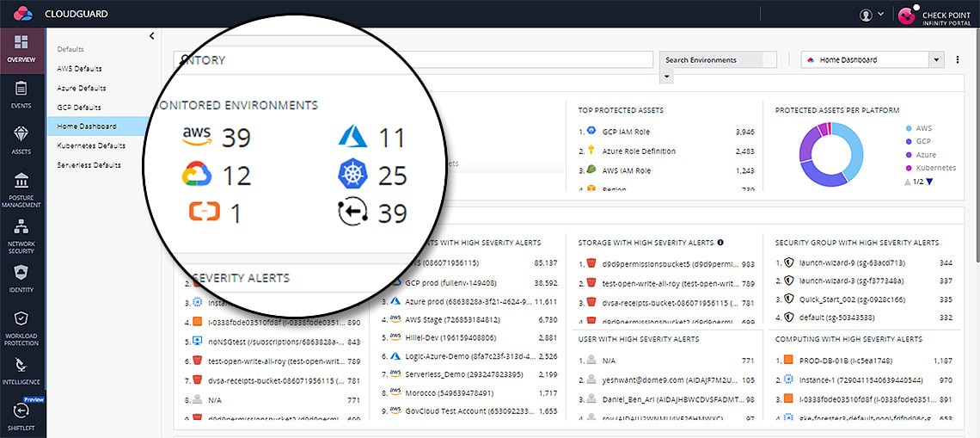Open dvsa-receipts-bucket in Storage alerts list

click(x=667, y=303)
